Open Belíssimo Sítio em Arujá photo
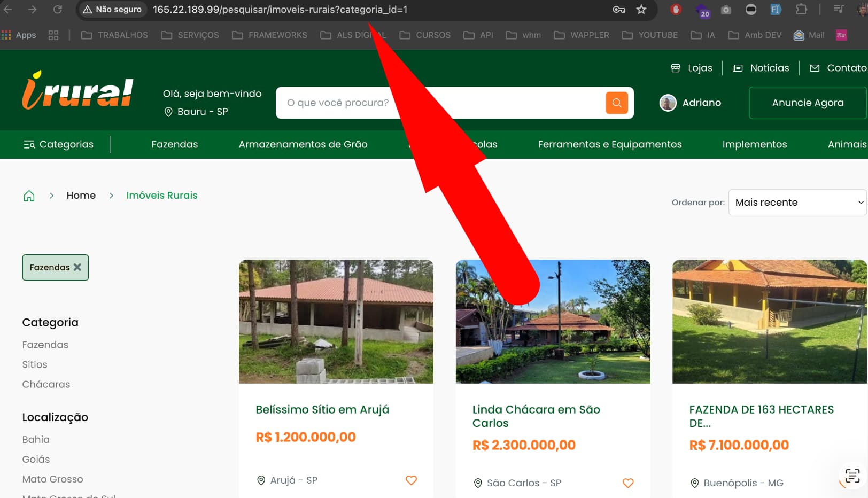 coord(336,322)
